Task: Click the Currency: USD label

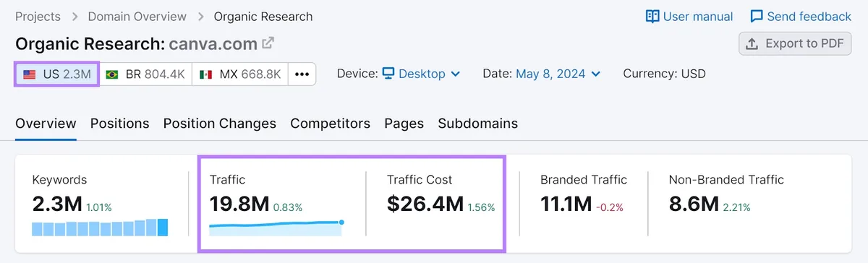Action: pos(664,74)
